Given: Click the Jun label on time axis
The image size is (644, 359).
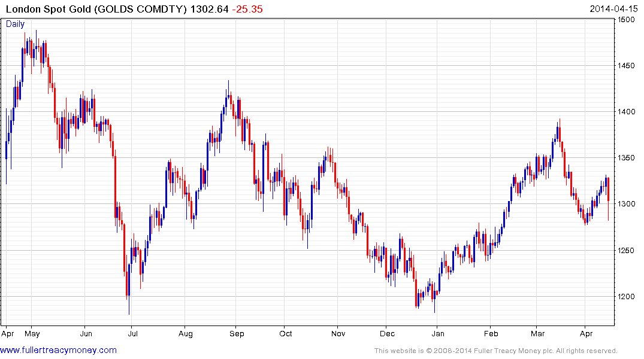Looking at the screenshot, I should point(86,334).
